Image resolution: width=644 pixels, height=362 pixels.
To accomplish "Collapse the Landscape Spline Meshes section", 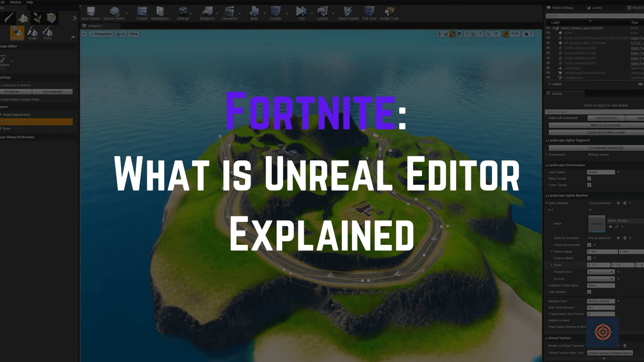I will pyautogui.click(x=546, y=196).
